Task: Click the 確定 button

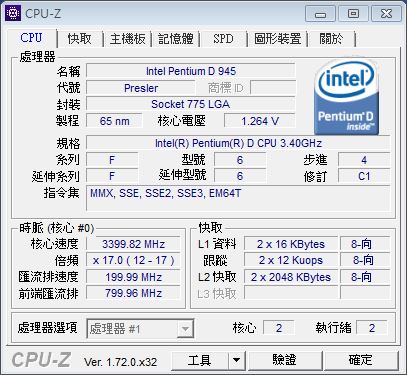Action: tap(361, 360)
